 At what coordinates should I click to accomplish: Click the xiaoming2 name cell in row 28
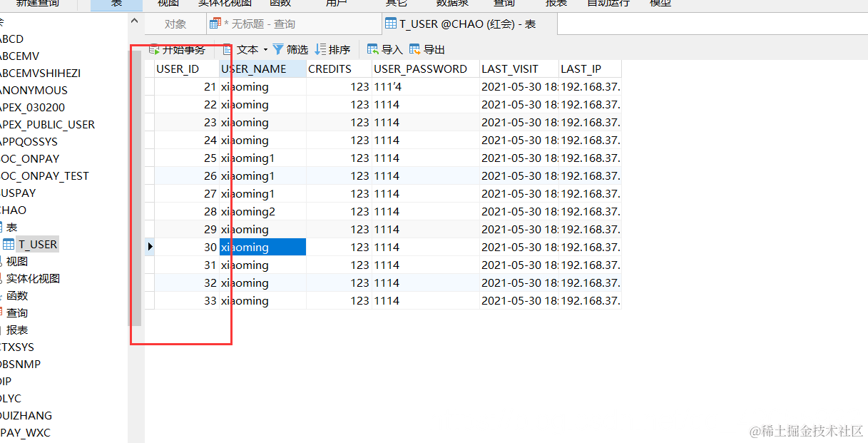[x=262, y=212]
